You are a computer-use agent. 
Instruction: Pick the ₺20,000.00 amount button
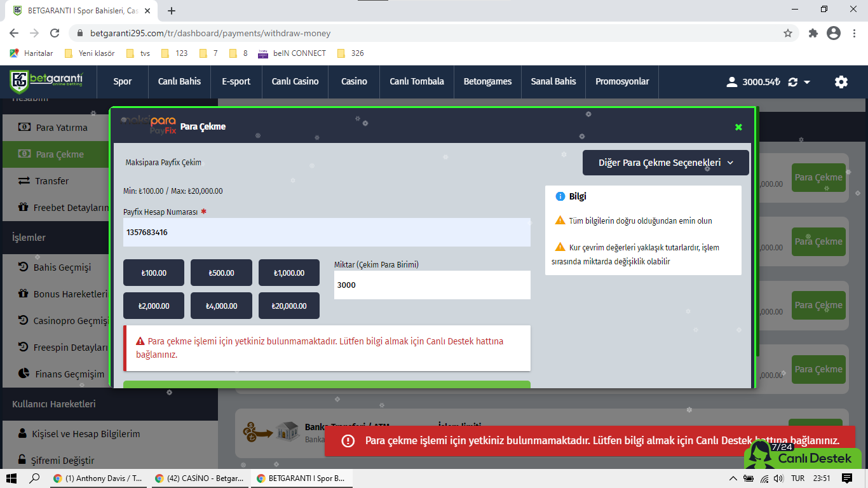[289, 306]
